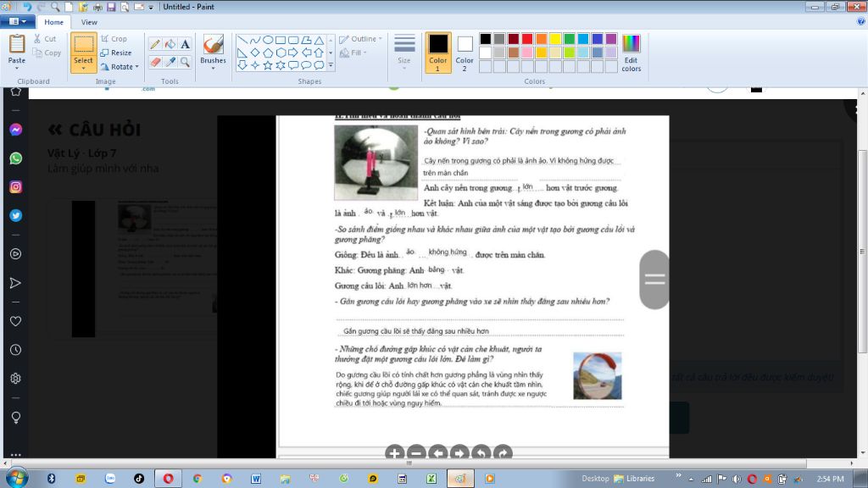
Task: Expand the Shapes gallery More arrow
Action: pos(331,65)
